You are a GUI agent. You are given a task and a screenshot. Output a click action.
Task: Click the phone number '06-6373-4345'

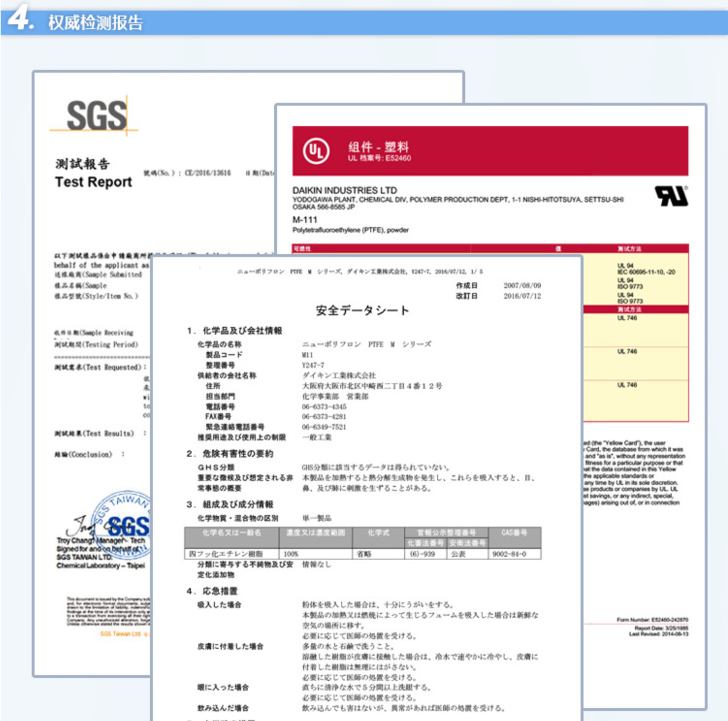324,407
